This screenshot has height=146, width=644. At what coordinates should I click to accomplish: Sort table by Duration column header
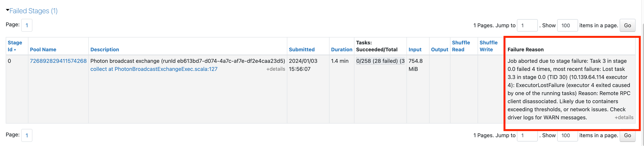(342, 49)
